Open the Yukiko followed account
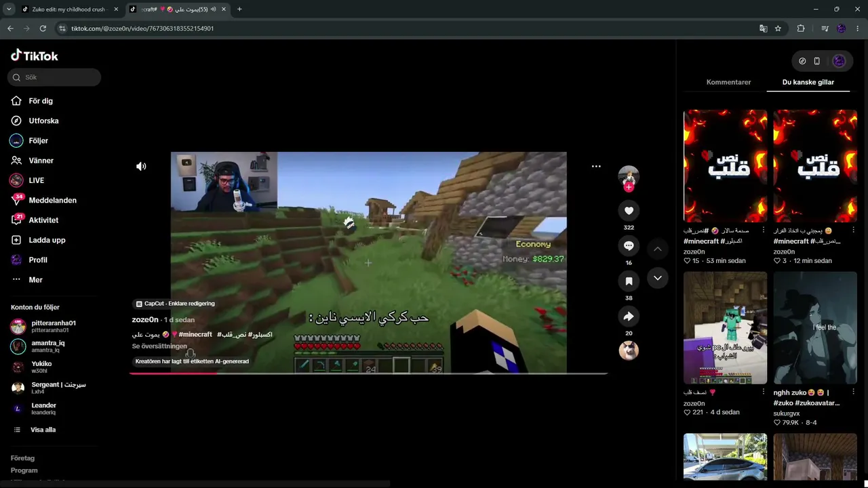 32,367
